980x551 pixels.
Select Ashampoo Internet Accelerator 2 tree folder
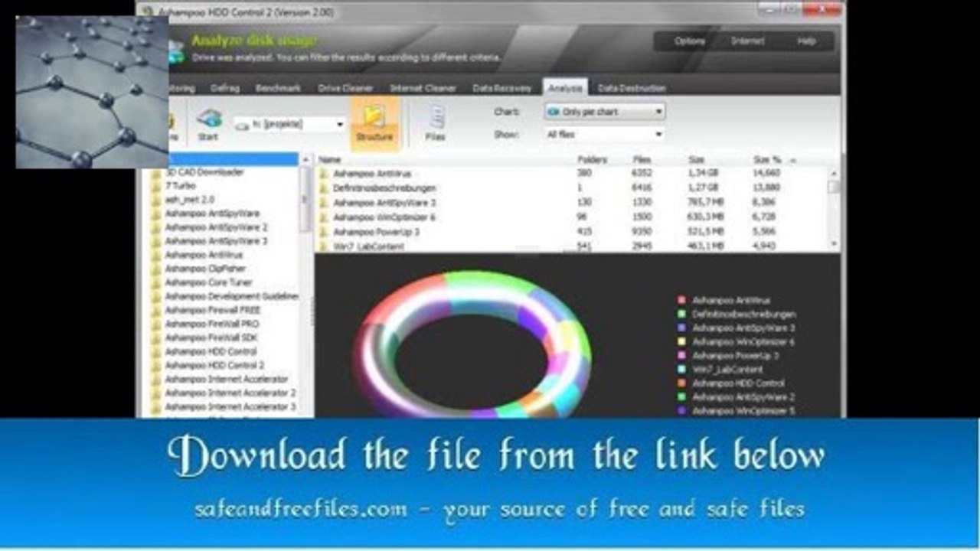click(x=230, y=393)
